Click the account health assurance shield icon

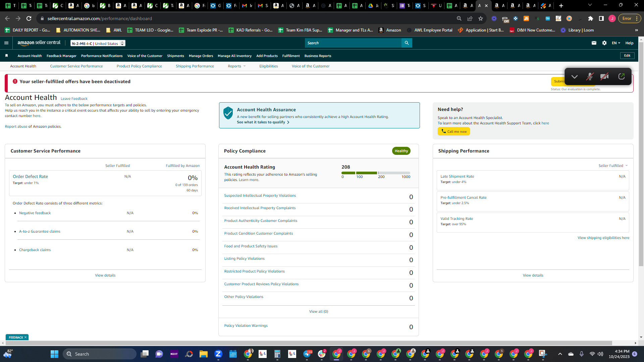coord(228,113)
